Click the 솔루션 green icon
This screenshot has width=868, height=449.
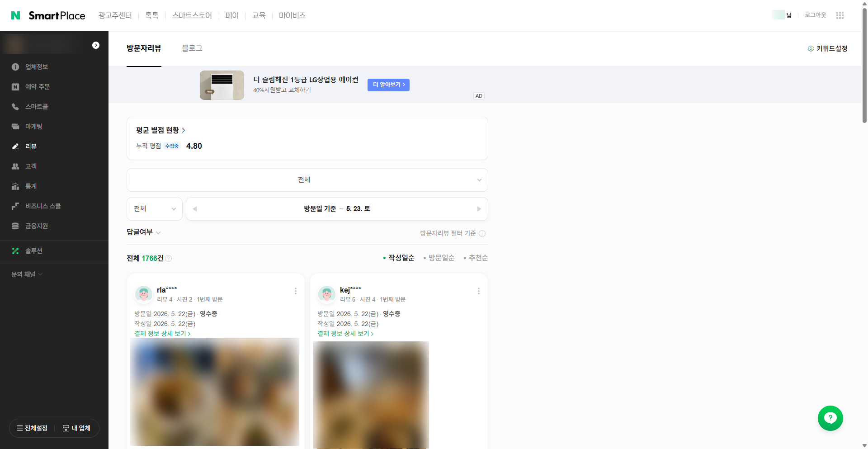point(15,251)
